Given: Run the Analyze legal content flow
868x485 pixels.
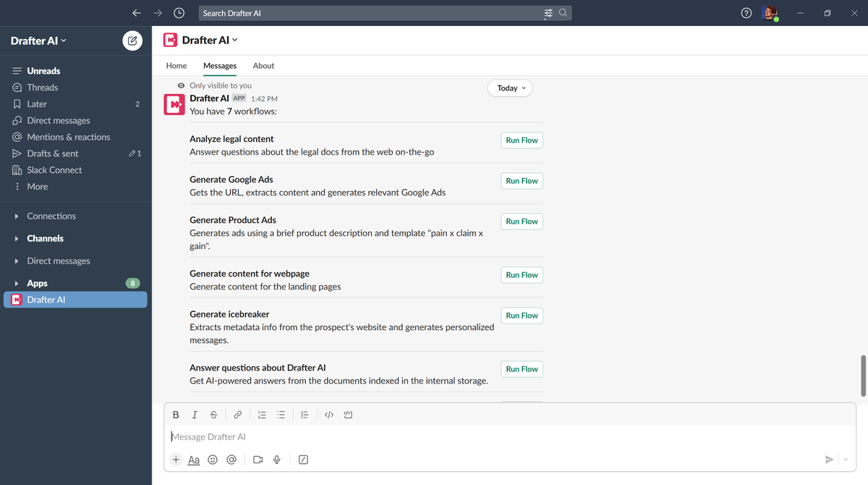Looking at the screenshot, I should (522, 140).
